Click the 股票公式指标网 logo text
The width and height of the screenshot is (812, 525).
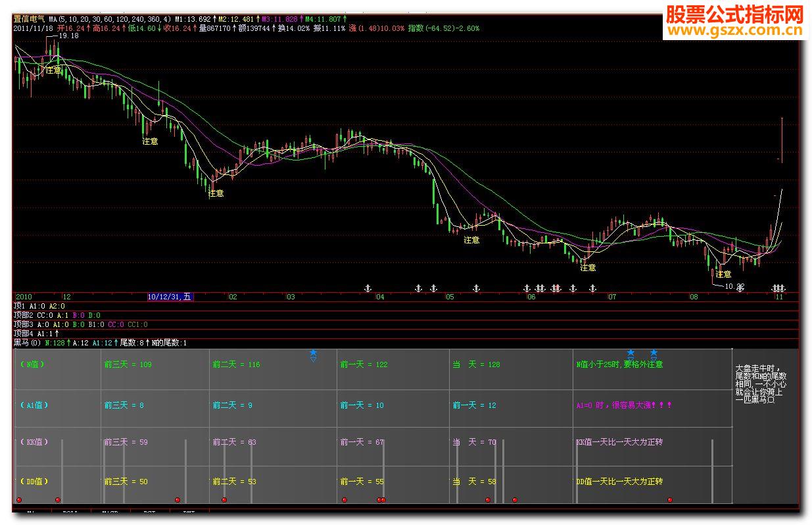734,13
